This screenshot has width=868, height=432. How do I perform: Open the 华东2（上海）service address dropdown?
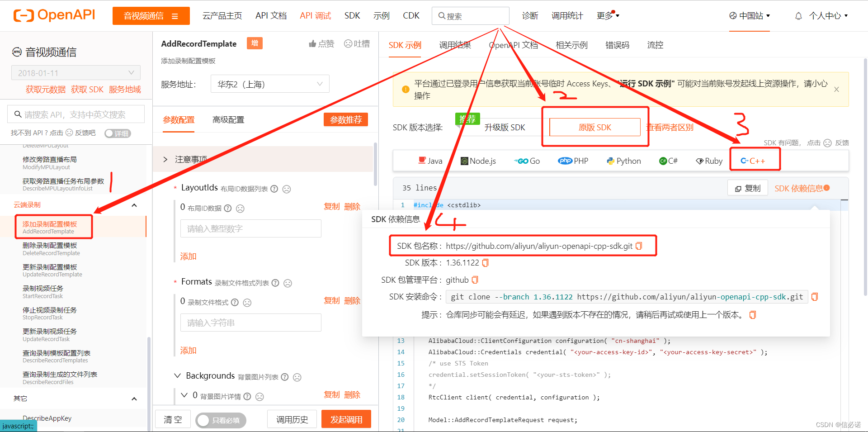269,84
